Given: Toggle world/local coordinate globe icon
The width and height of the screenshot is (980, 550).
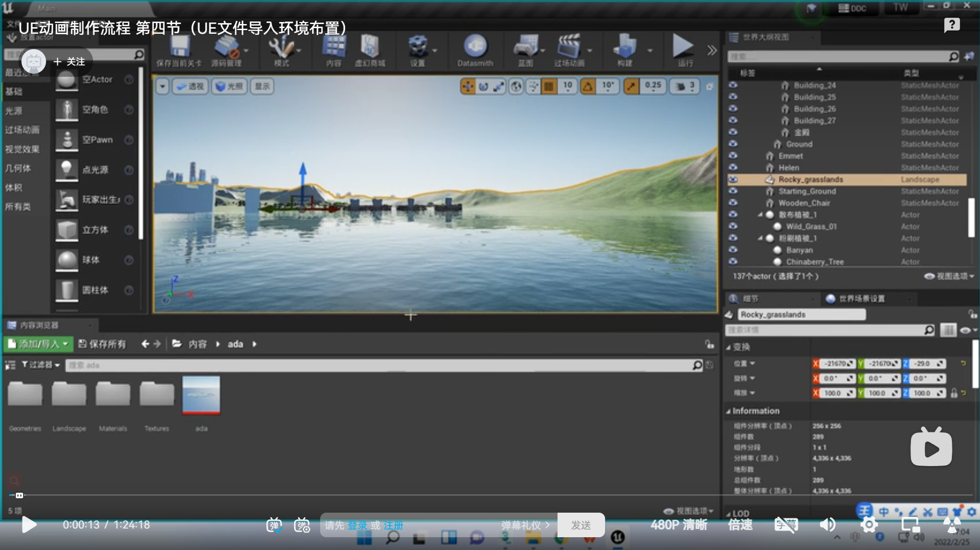Looking at the screenshot, I should (516, 86).
